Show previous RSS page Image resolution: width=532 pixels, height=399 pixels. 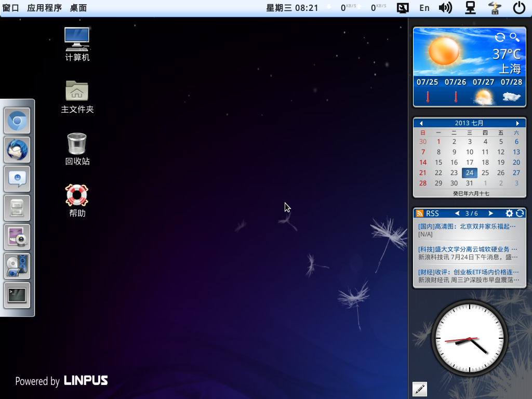tap(457, 213)
